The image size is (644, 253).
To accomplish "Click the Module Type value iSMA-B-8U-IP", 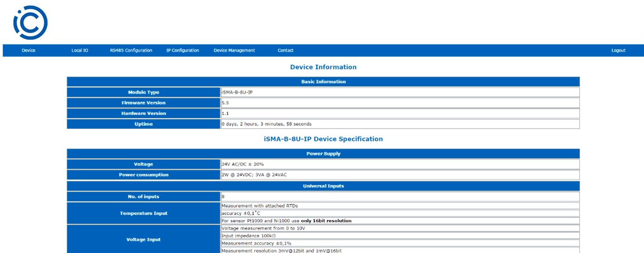I will point(237,92).
